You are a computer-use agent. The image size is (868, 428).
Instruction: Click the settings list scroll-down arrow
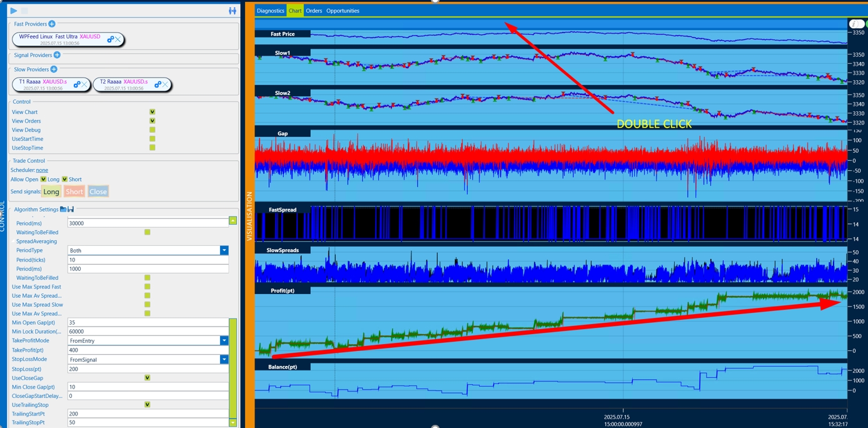tap(233, 423)
